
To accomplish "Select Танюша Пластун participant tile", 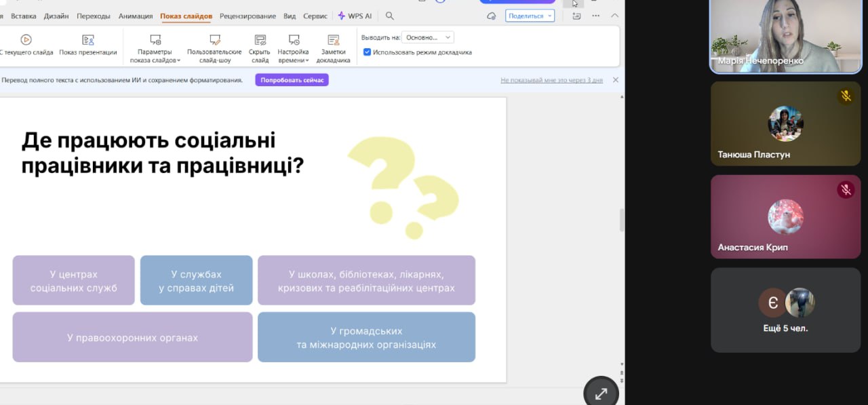I will [785, 124].
